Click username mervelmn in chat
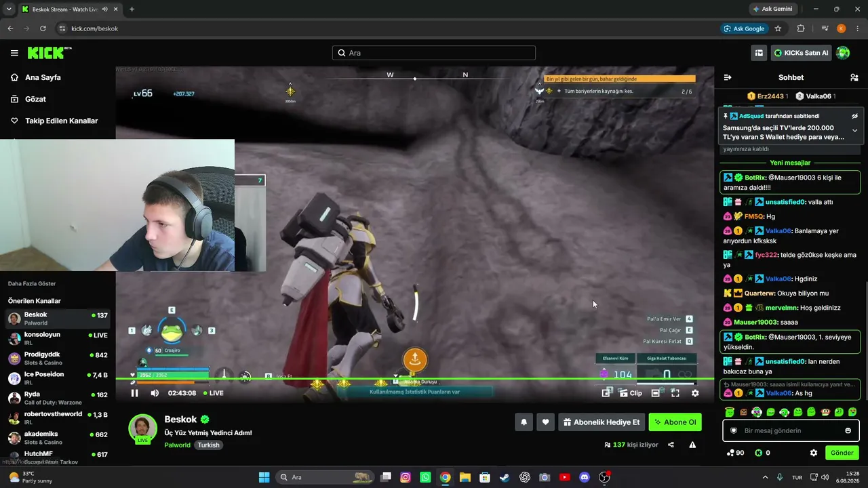Image resolution: width=868 pixels, height=488 pixels. [x=782, y=308]
